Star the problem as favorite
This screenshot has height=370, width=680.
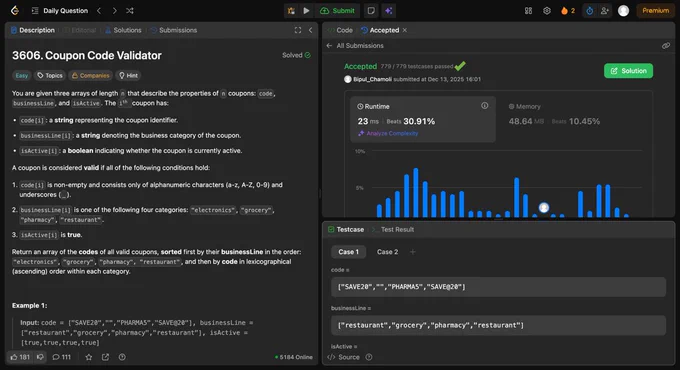[x=89, y=357]
